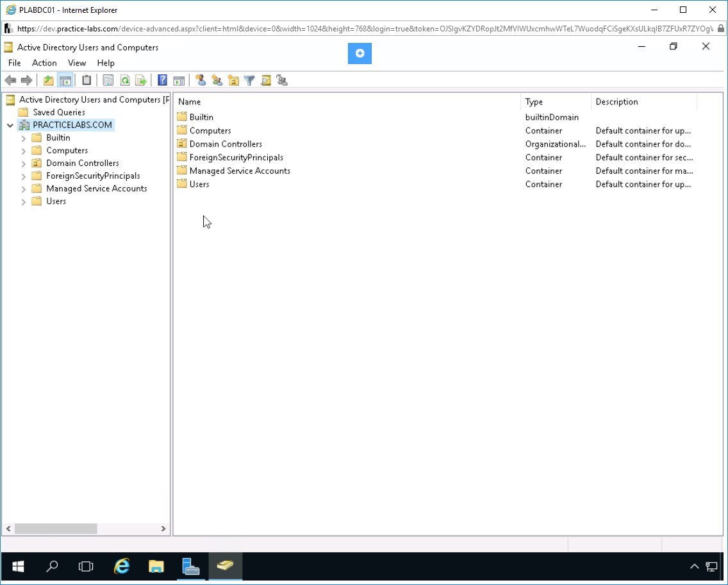Screen dimensions: 728x585
Task: Click the Internet Explorer address bar URL
Action: (365, 29)
